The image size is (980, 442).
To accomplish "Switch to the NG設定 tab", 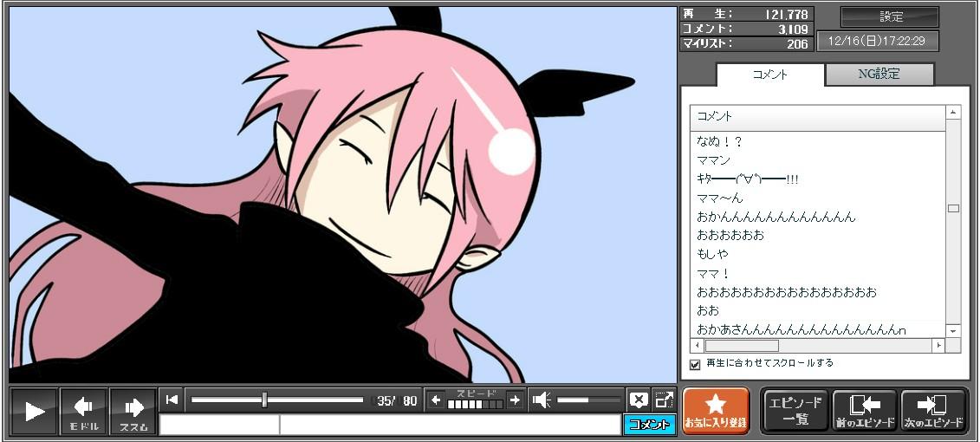I will coord(879,75).
